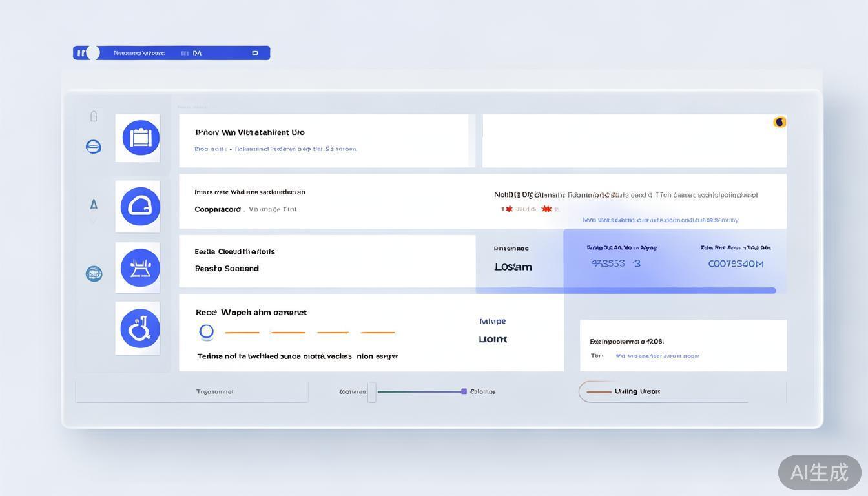
Task: Click the small padlock icon in left sidebar
Action: point(94,116)
